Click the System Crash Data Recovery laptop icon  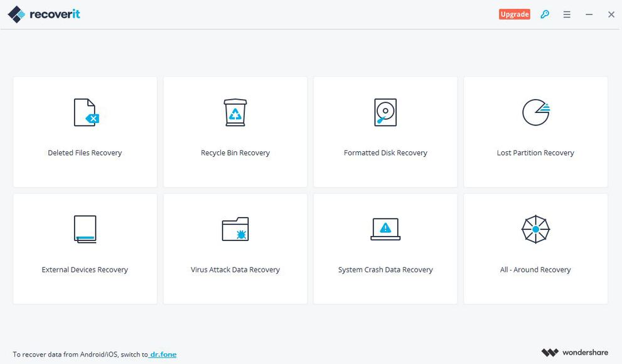pyautogui.click(x=385, y=229)
